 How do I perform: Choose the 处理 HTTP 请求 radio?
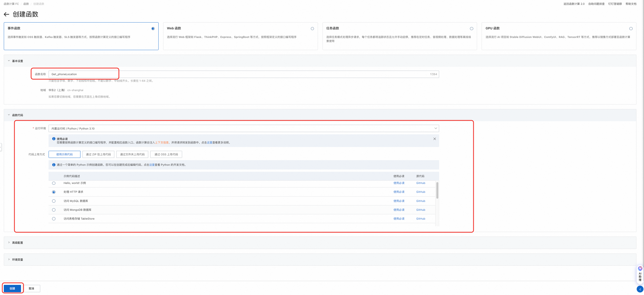pyautogui.click(x=54, y=192)
